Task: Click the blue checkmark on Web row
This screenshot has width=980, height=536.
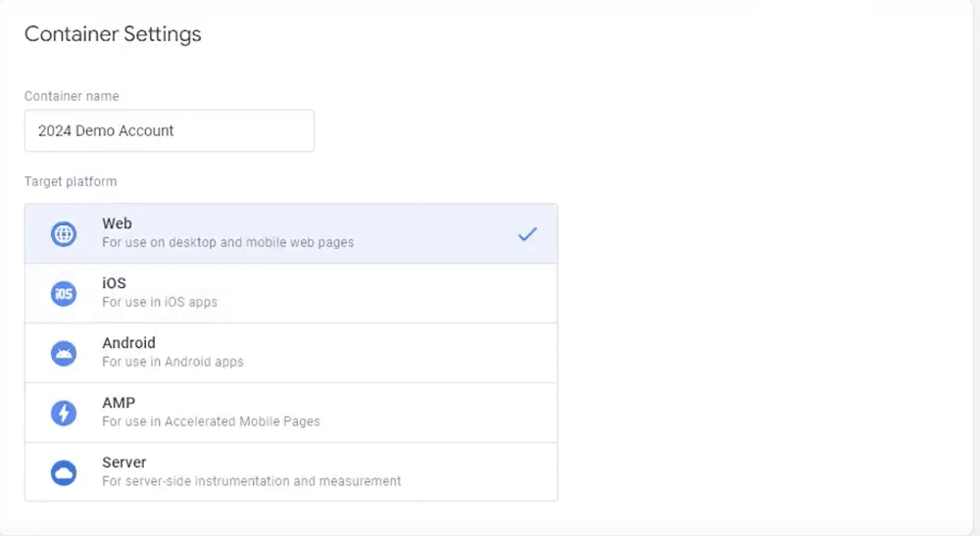Action: coord(527,234)
